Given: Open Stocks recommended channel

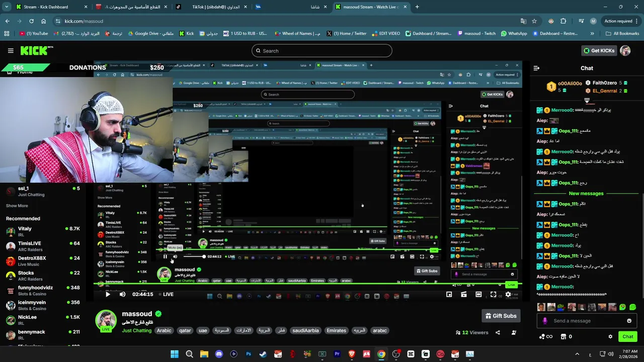Looking at the screenshot, I should click(x=42, y=276).
